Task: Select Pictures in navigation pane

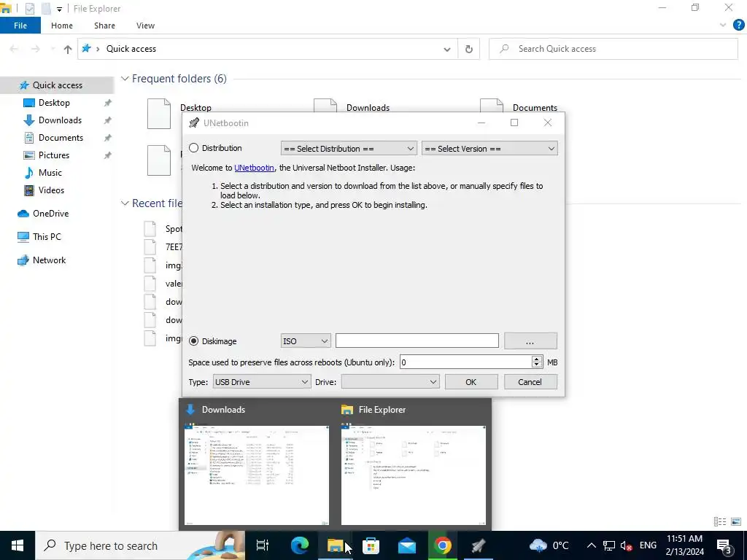Action: [53, 155]
